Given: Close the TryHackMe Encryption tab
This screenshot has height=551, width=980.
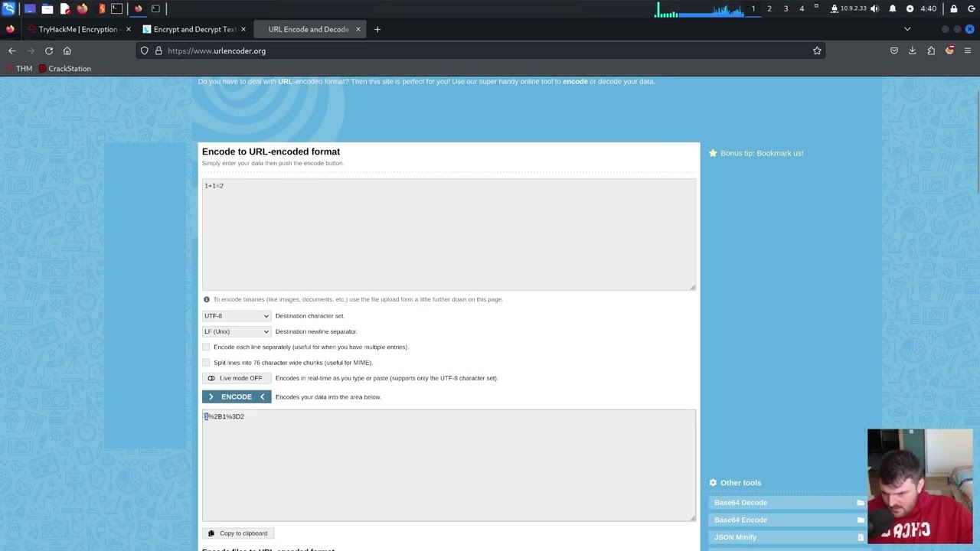Looking at the screenshot, I should pyautogui.click(x=128, y=29).
